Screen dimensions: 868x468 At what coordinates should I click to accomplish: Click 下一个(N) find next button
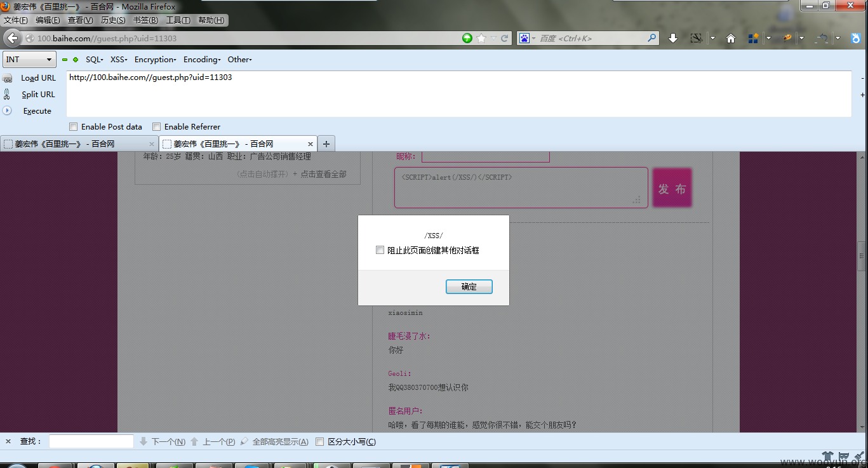pos(163,441)
